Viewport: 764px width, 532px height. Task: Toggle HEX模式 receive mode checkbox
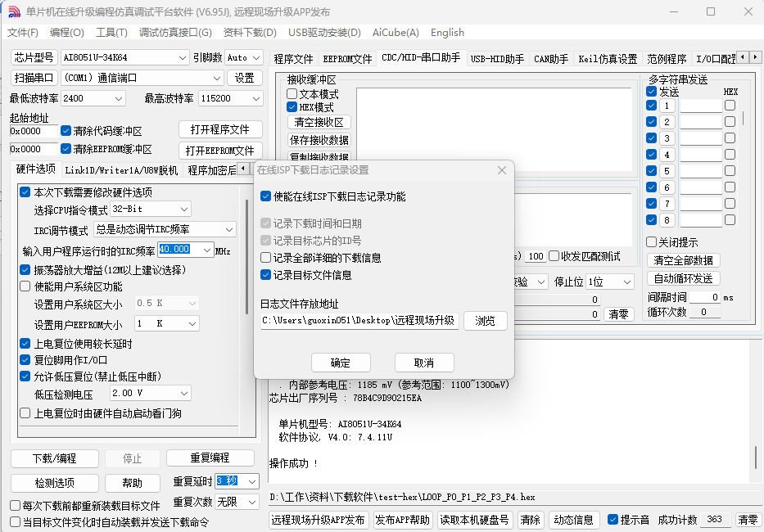(292, 106)
